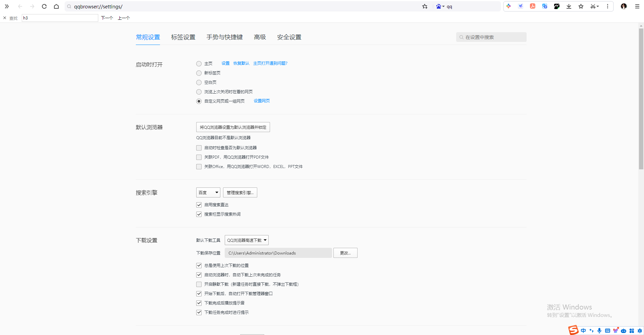Switch to the 标签设置 tab
The image size is (644, 335).
click(x=183, y=37)
